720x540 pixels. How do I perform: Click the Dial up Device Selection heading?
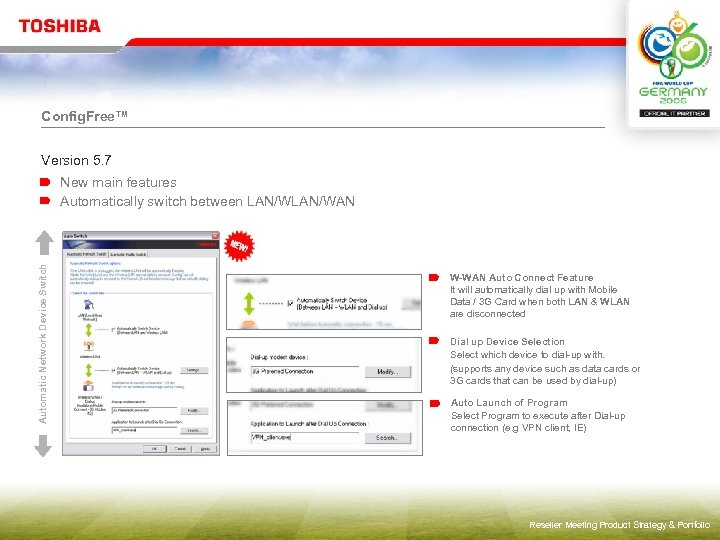tap(507, 342)
